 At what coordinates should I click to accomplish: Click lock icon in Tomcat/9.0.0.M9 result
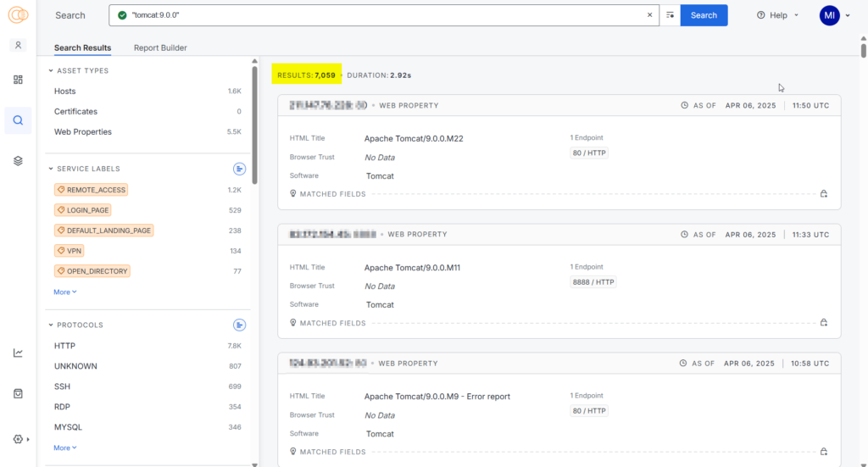tap(824, 452)
